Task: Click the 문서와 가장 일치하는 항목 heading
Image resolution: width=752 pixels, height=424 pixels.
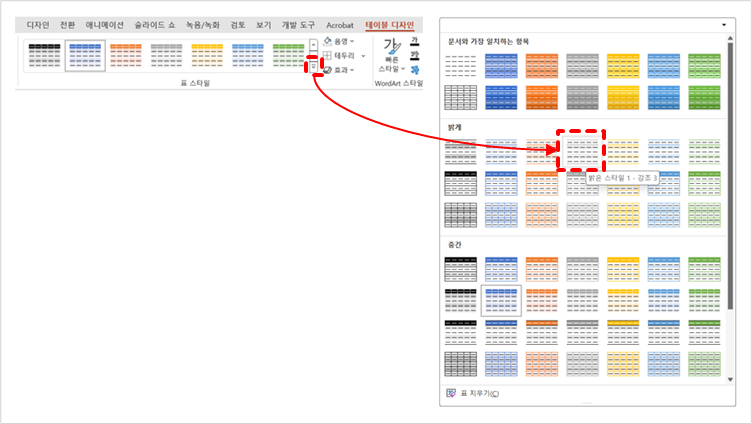Action: tap(488, 42)
